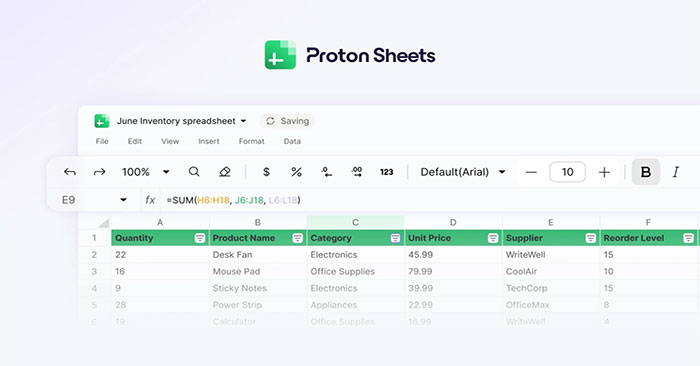Toggle bold formatting
The height and width of the screenshot is (366, 700).
click(x=646, y=172)
